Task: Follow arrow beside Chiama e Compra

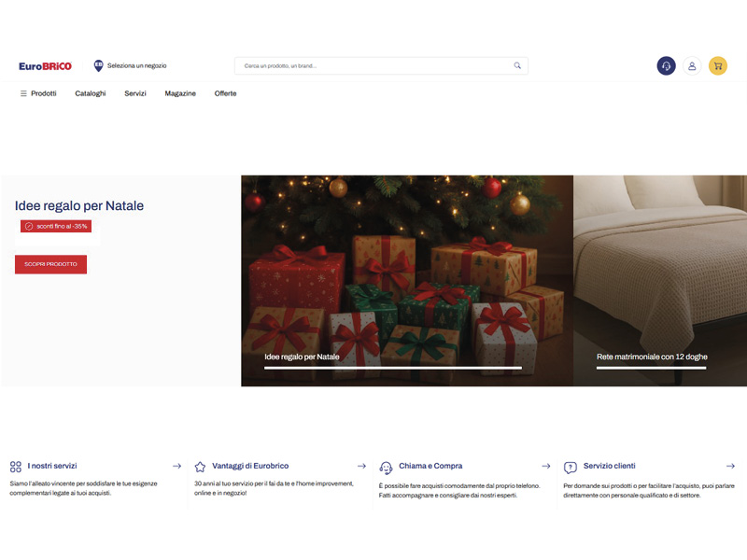Action: coord(546,466)
